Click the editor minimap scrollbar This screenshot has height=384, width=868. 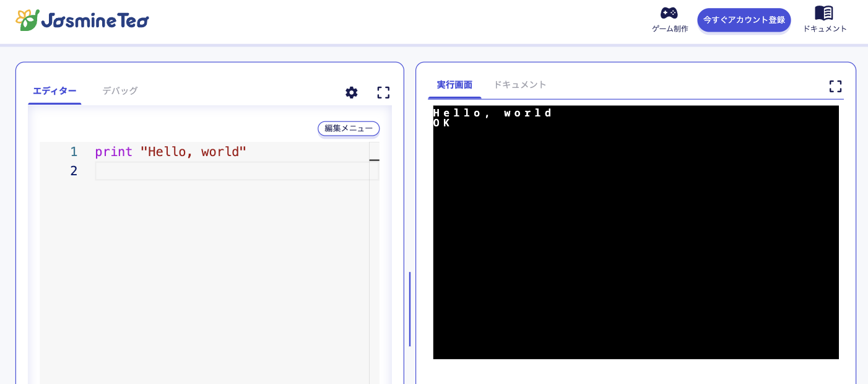click(374, 263)
